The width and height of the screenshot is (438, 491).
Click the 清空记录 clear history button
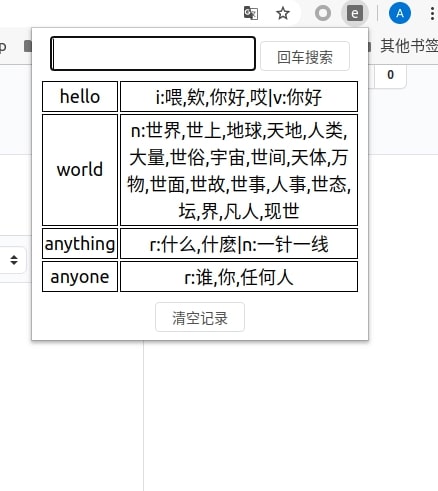tap(200, 317)
